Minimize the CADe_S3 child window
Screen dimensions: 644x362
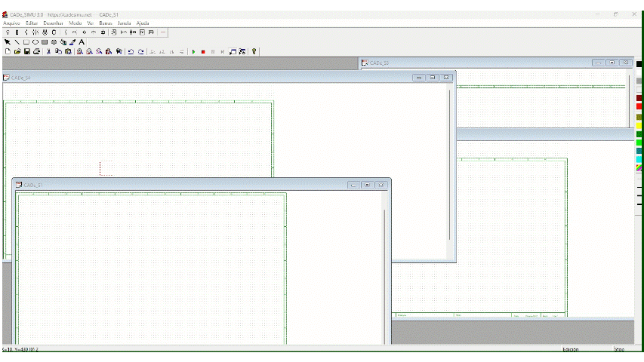click(599, 63)
